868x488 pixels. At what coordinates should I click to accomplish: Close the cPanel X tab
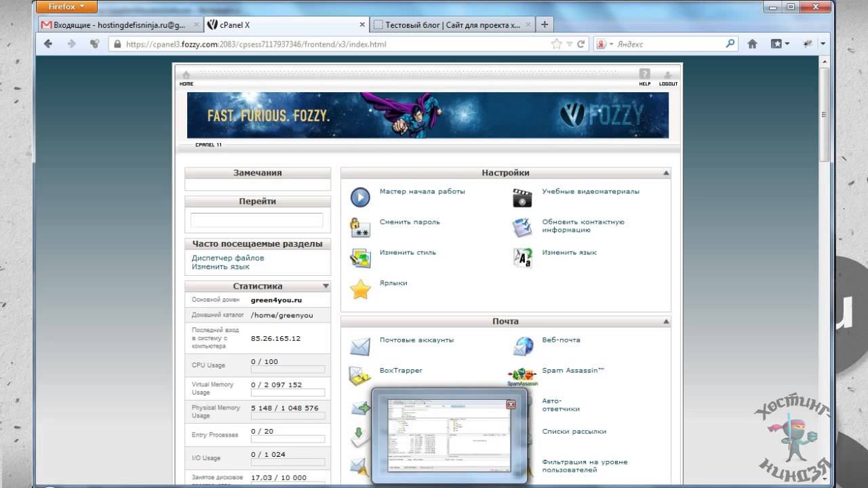[x=361, y=25]
